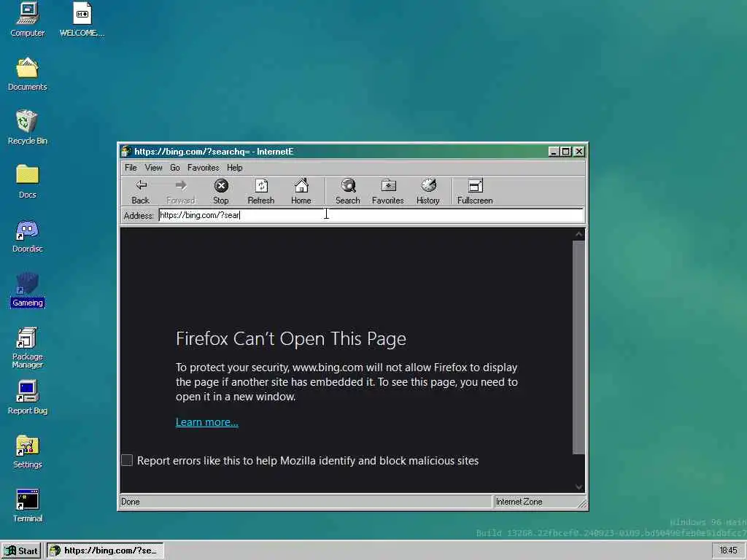Click the InternetE title bar icon
Image resolution: width=747 pixels, height=560 pixels.
click(x=126, y=152)
